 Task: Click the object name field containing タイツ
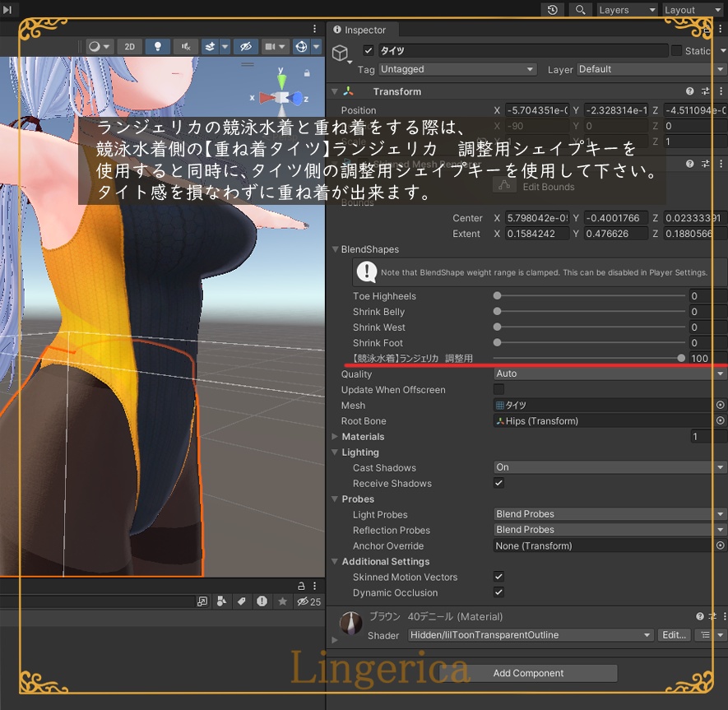pyautogui.click(x=523, y=50)
